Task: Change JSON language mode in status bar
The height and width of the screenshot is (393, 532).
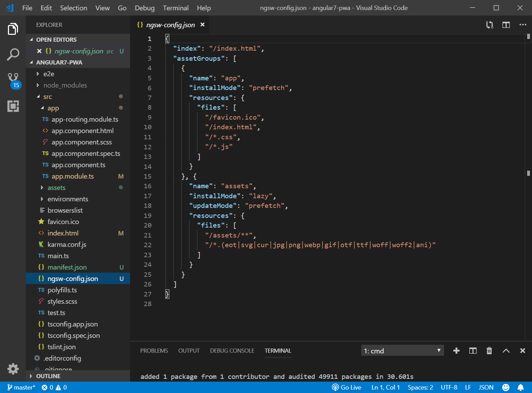Action: [x=486, y=387]
